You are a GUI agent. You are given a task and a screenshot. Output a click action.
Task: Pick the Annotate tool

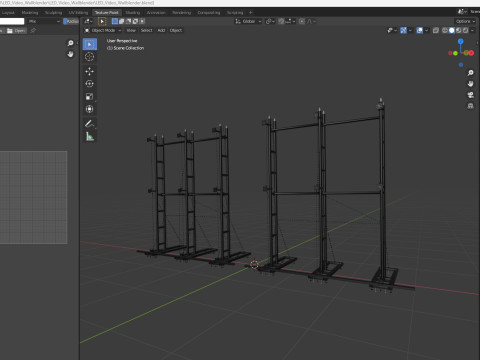[x=89, y=124]
